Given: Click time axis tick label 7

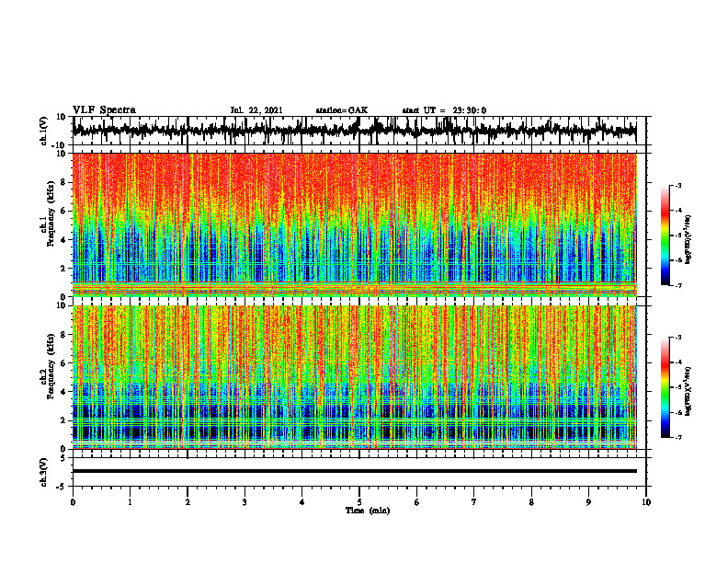Looking at the screenshot, I should (x=474, y=502).
